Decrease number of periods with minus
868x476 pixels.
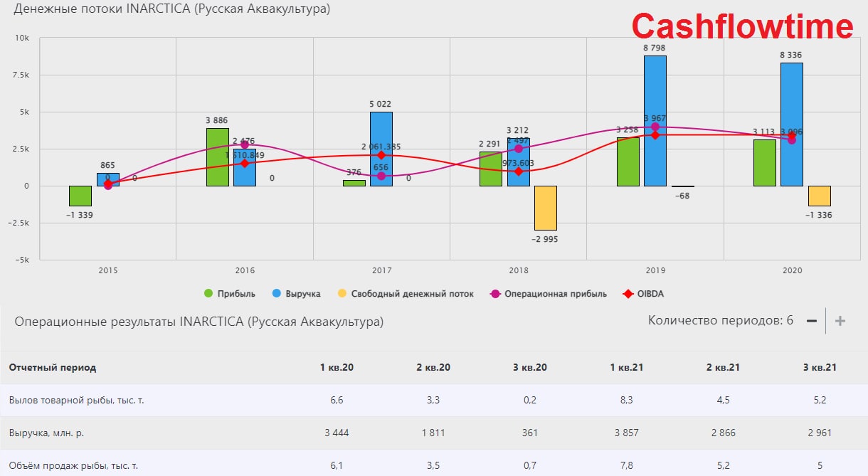812,321
